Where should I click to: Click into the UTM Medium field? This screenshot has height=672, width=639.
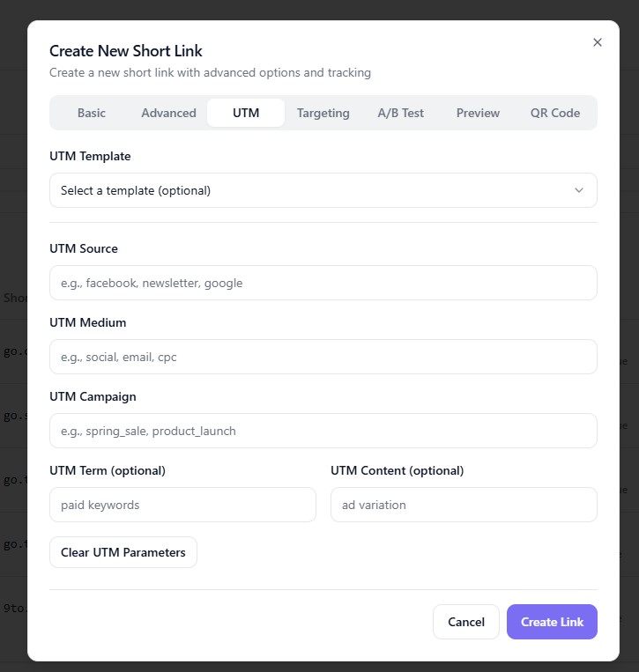323,357
